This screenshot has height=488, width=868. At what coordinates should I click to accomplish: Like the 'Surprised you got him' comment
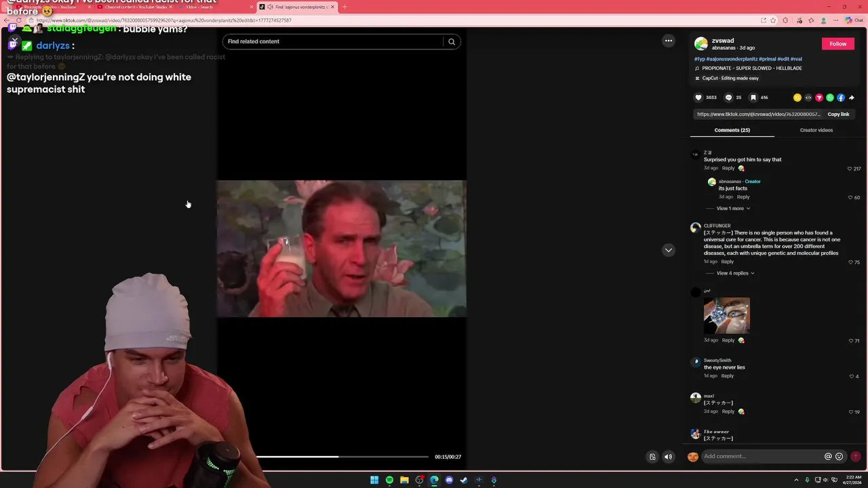tap(850, 169)
